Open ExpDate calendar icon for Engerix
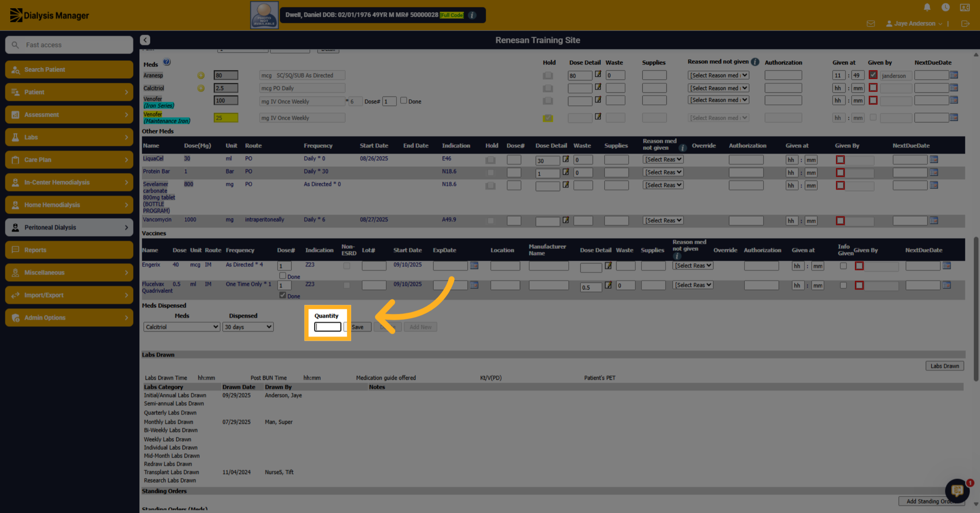 pos(474,265)
